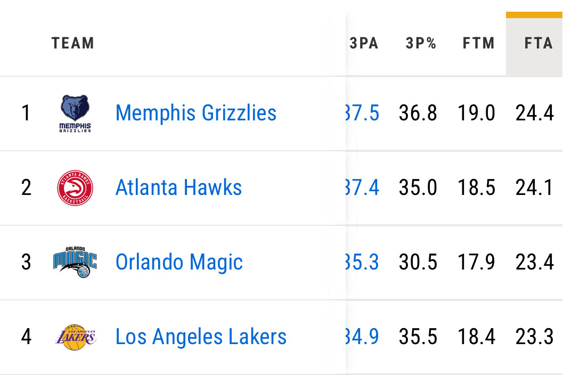Sort table by 3PA column header
The height and width of the screenshot is (375, 588).
[364, 43]
